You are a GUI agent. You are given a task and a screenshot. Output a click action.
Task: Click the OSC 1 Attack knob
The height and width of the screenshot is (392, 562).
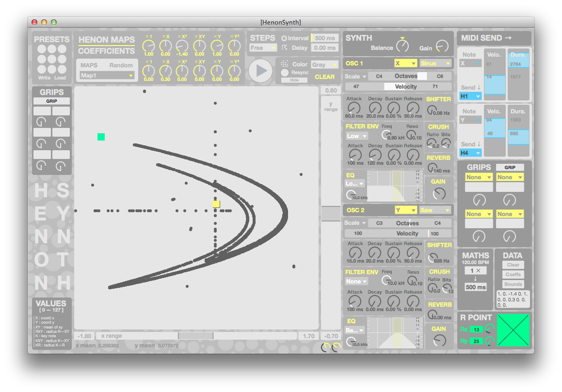click(x=354, y=109)
